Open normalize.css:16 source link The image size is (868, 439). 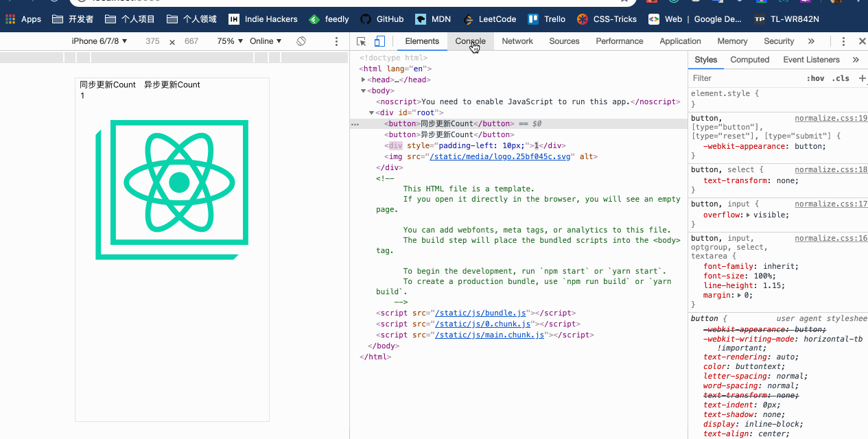coord(831,238)
